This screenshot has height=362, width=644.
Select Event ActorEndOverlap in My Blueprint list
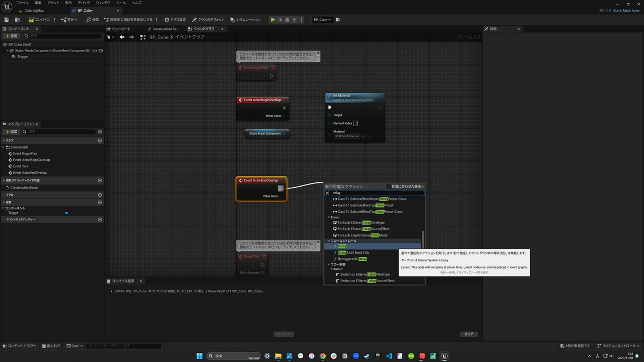click(30, 173)
